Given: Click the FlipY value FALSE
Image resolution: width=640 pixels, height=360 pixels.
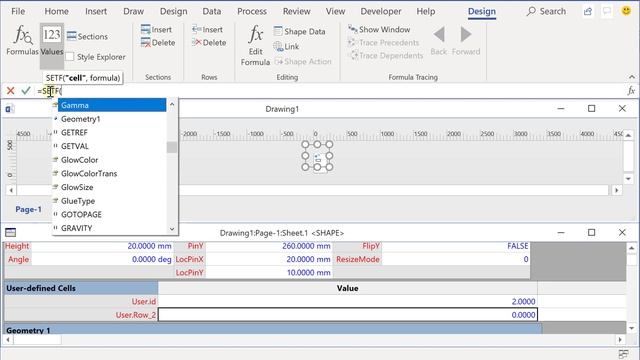Looking at the screenshot, I should point(456,246).
